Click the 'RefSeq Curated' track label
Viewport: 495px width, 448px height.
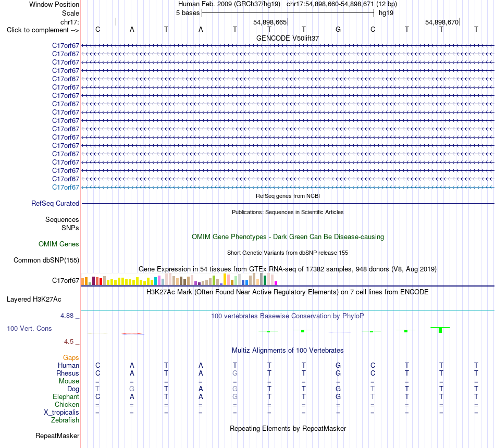[x=55, y=203]
